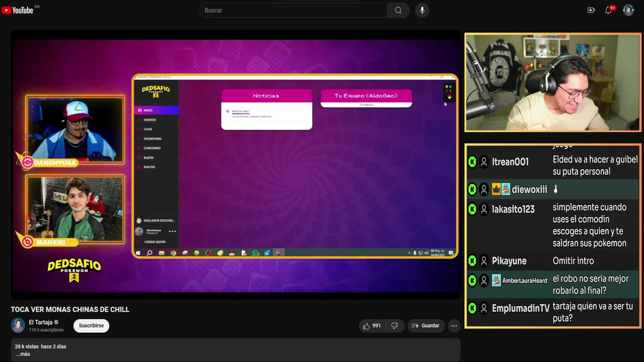Click the Dedsafio Pokemon logo in app sidebar
Image resolution: width=644 pixels, height=362 pixels.
pyautogui.click(x=156, y=92)
